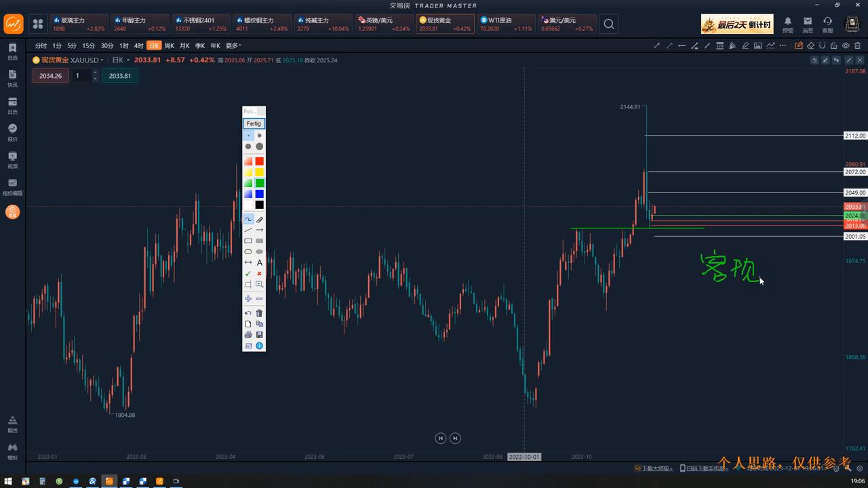This screenshot has height=488, width=868.
Task: Select the smallest pen size dot
Action: pyautogui.click(x=248, y=136)
